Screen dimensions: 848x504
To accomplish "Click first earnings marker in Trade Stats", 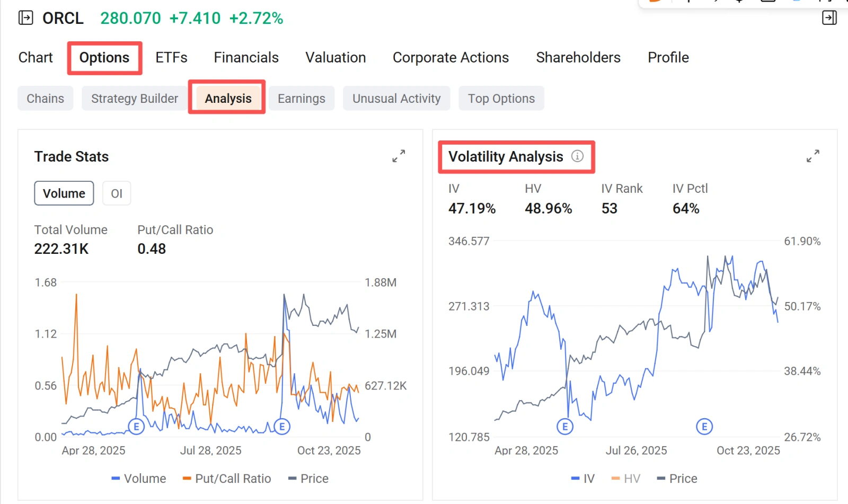I will coord(137,427).
